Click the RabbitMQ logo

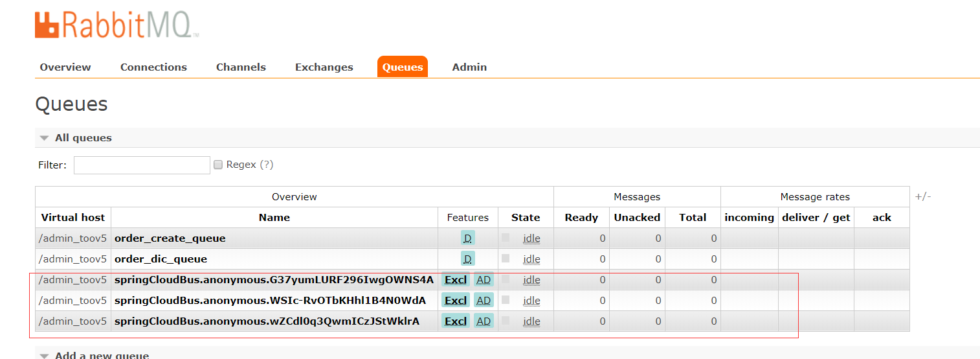point(117,25)
